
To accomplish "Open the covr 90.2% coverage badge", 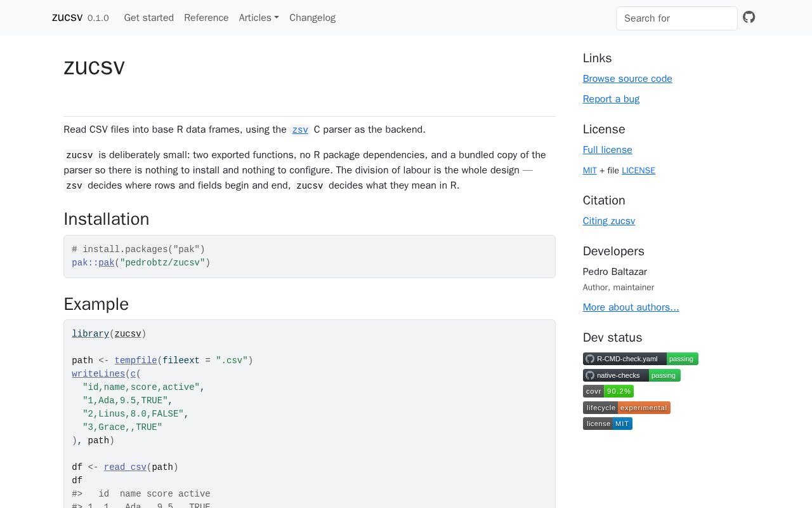I will [x=608, y=391].
